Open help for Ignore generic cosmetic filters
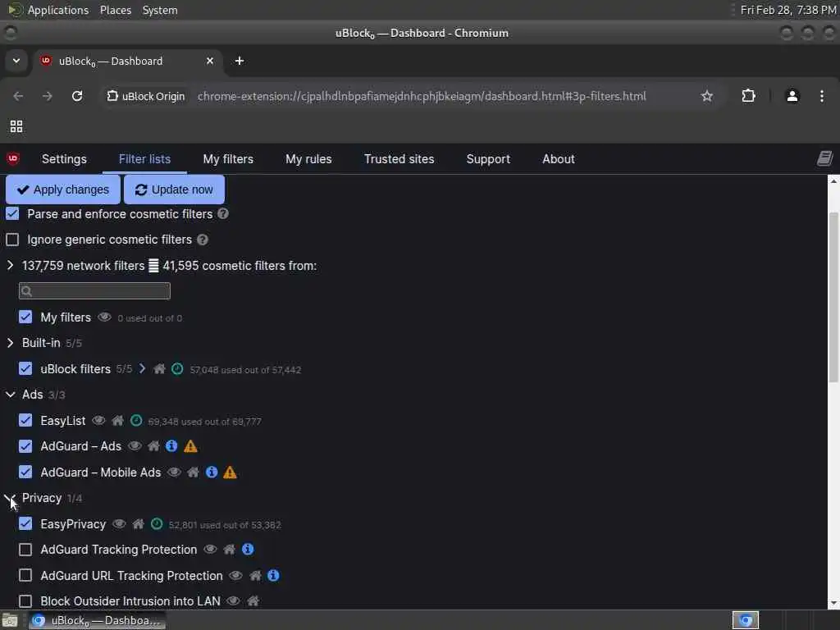This screenshot has width=840, height=630. coord(203,240)
